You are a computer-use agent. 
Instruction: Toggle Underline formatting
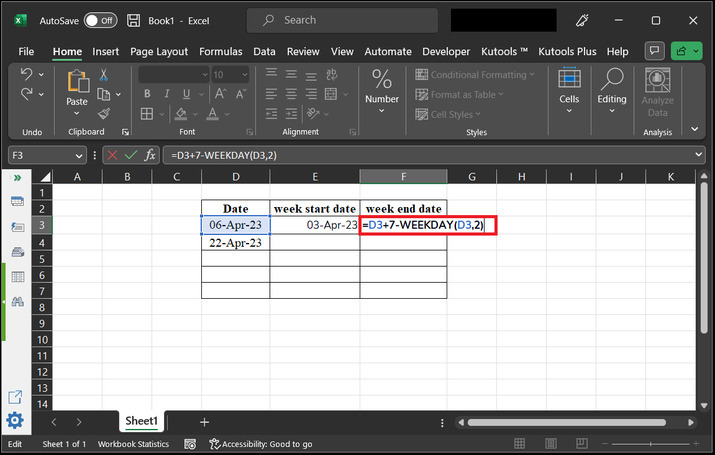pos(187,94)
